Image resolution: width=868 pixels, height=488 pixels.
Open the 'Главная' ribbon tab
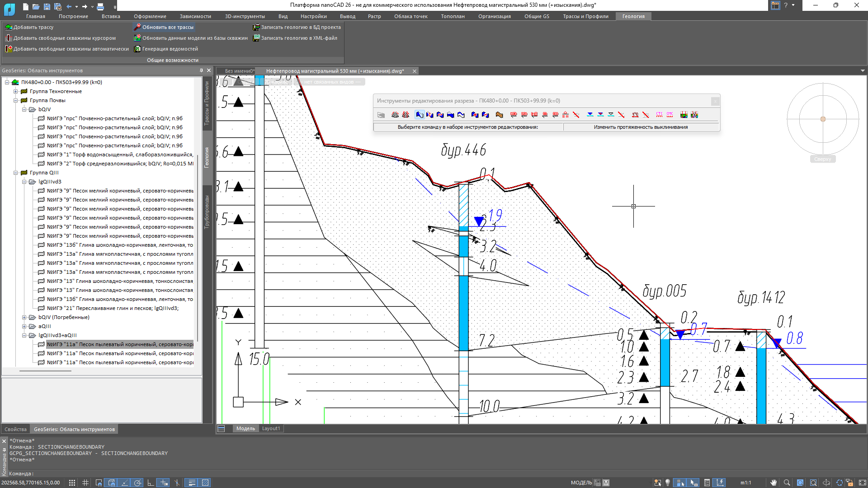click(x=36, y=16)
